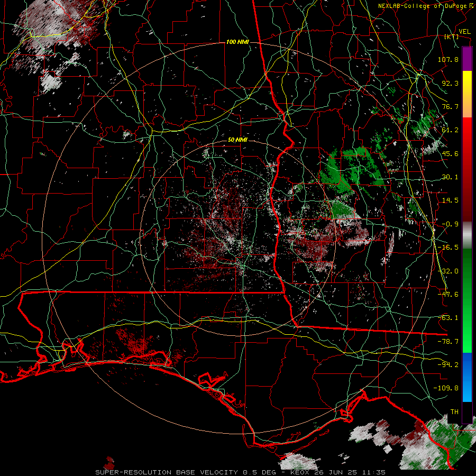
Task: Click the -32.0 velocity scale value
Action: click(x=448, y=271)
